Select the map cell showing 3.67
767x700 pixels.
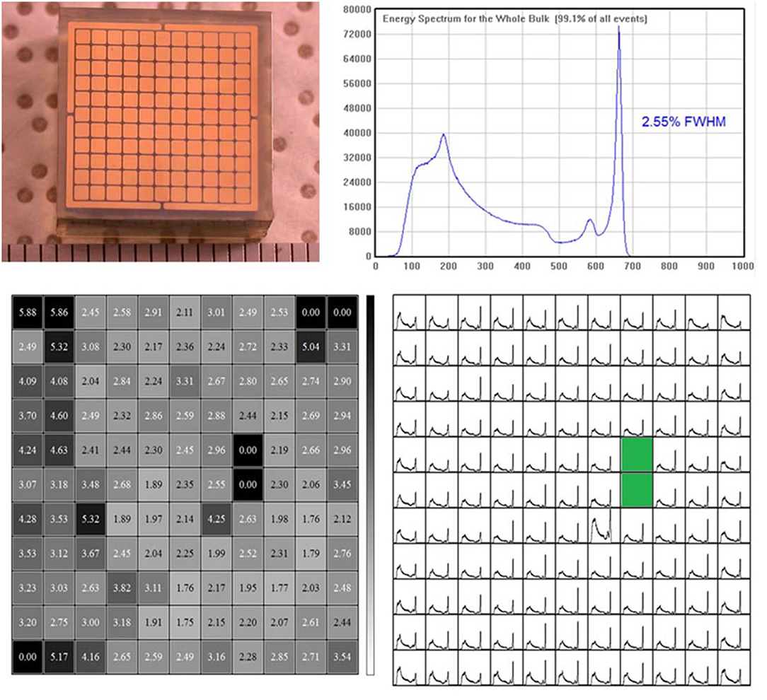click(91, 554)
